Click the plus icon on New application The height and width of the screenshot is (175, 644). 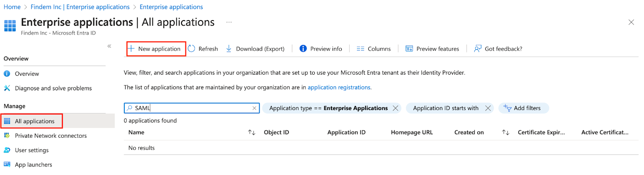(x=131, y=49)
